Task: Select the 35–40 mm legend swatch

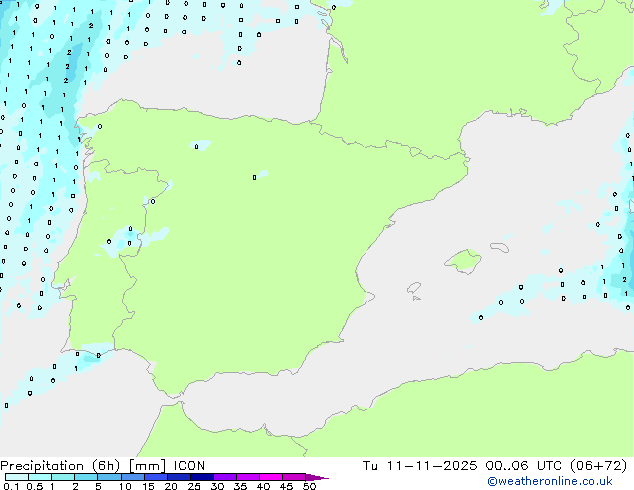Action: (x=247, y=477)
